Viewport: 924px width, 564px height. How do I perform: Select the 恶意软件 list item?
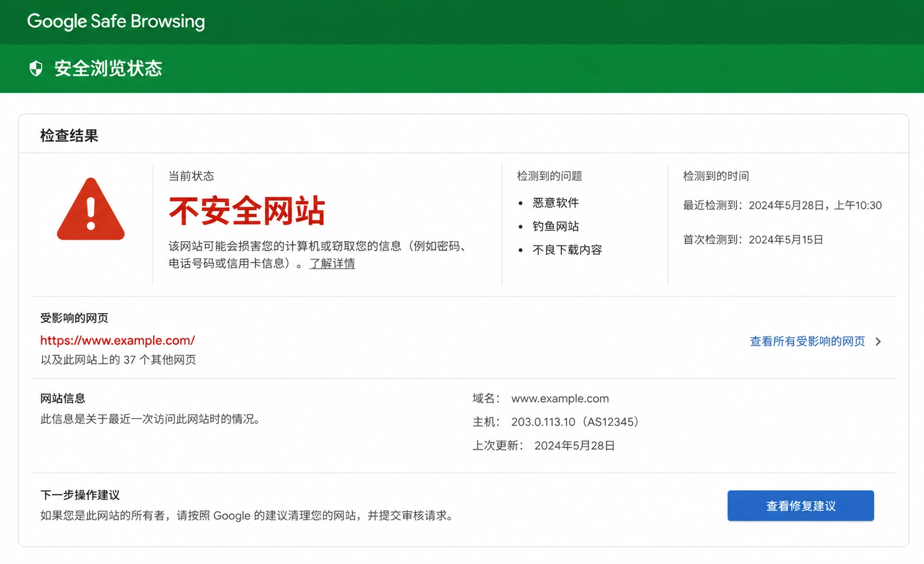pyautogui.click(x=556, y=203)
